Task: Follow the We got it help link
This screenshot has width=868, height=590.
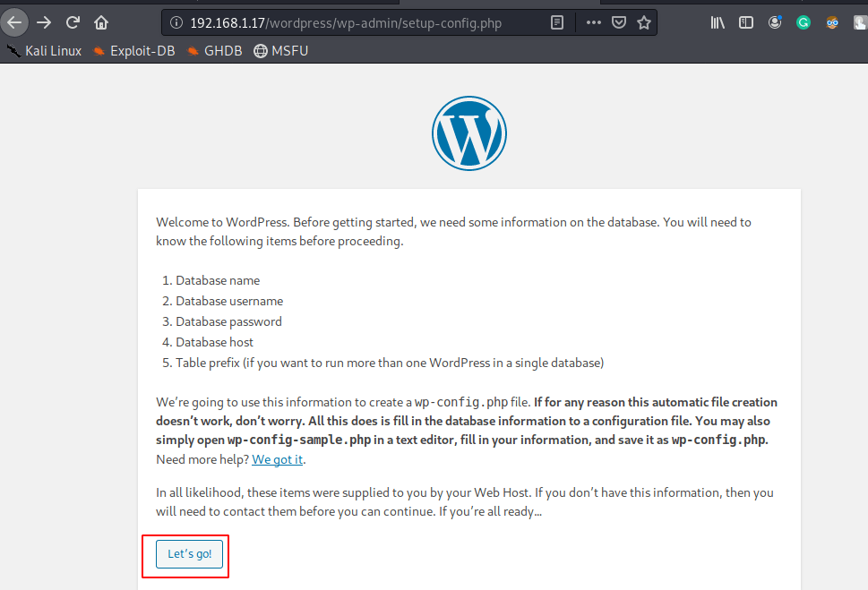Action: click(x=277, y=459)
